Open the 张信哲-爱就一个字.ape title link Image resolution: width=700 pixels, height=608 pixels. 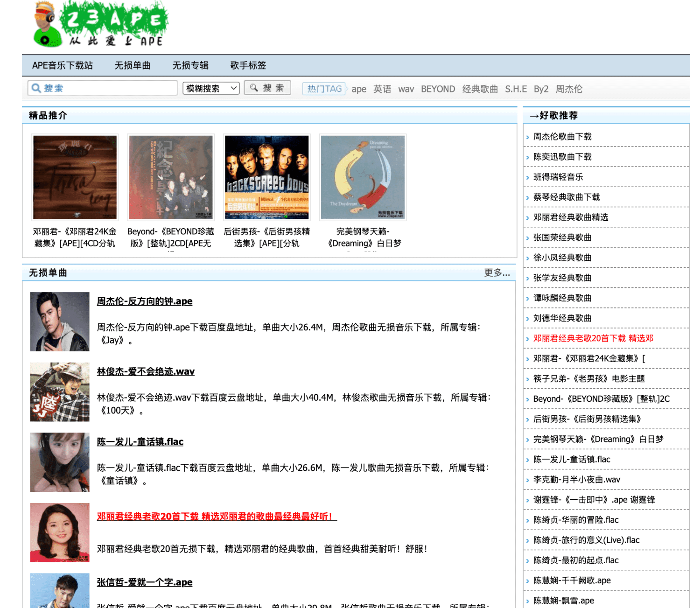pos(145,582)
